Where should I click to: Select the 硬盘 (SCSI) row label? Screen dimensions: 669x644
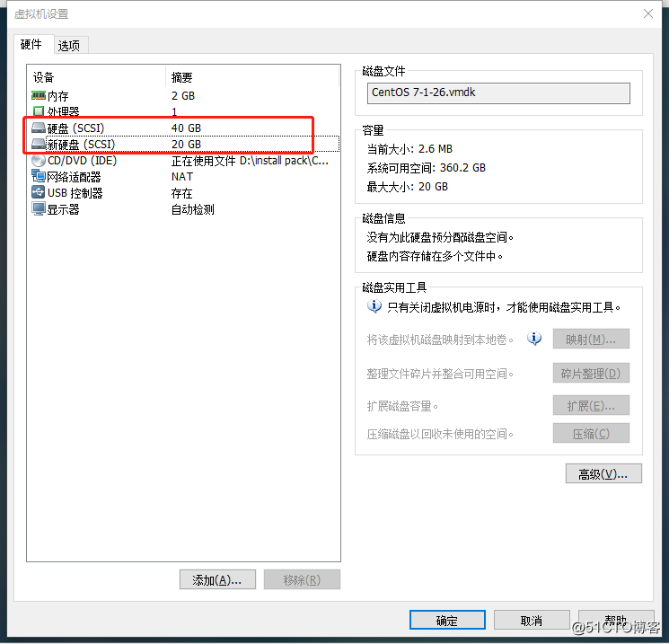(75, 128)
